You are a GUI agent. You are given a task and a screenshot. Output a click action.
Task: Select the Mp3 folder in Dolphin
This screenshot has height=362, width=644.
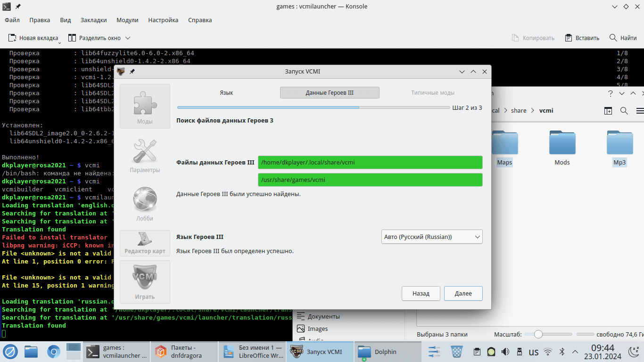(619, 148)
